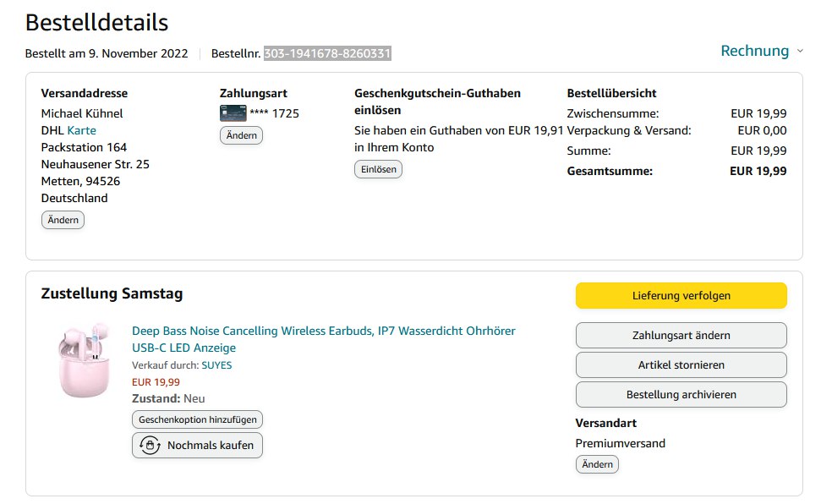The width and height of the screenshot is (821, 504).
Task: Open the Rechnung invoice menu
Action: point(754,52)
